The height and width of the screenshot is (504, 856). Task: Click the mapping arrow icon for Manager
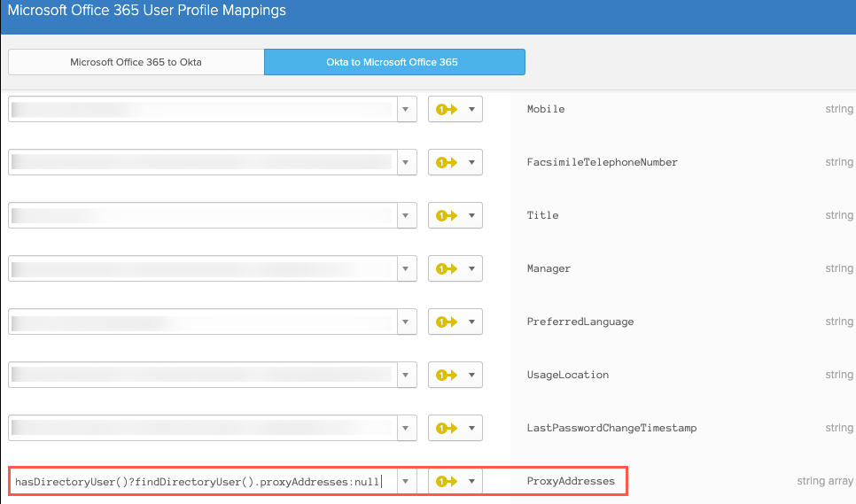tap(446, 269)
